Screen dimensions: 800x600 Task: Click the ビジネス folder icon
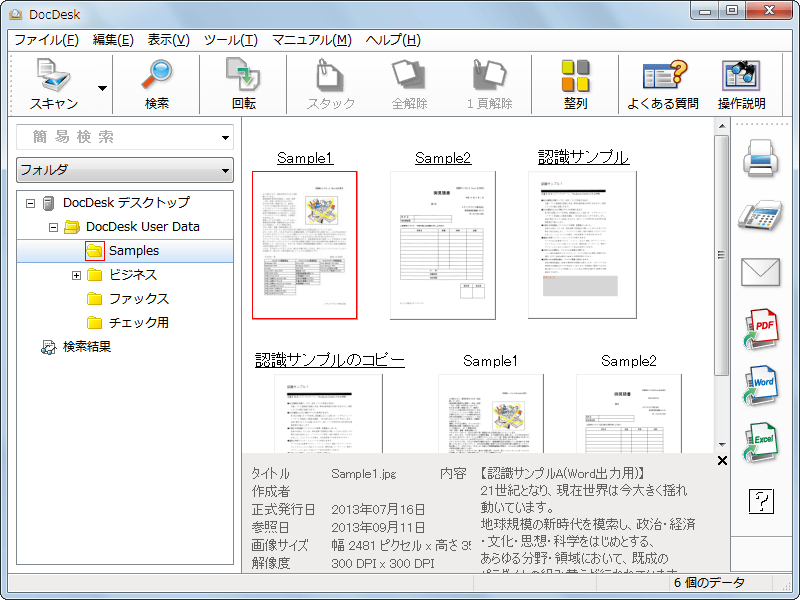click(x=94, y=274)
